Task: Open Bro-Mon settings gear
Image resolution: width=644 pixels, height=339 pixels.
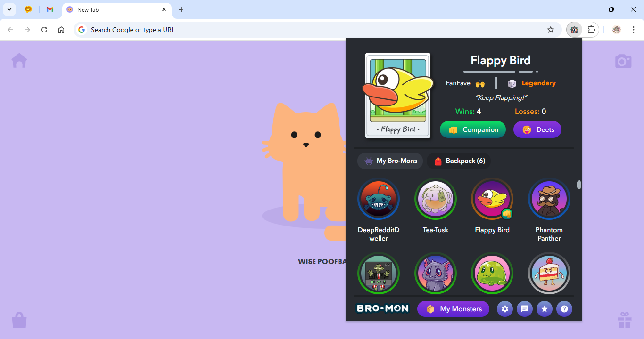Action: (505, 309)
